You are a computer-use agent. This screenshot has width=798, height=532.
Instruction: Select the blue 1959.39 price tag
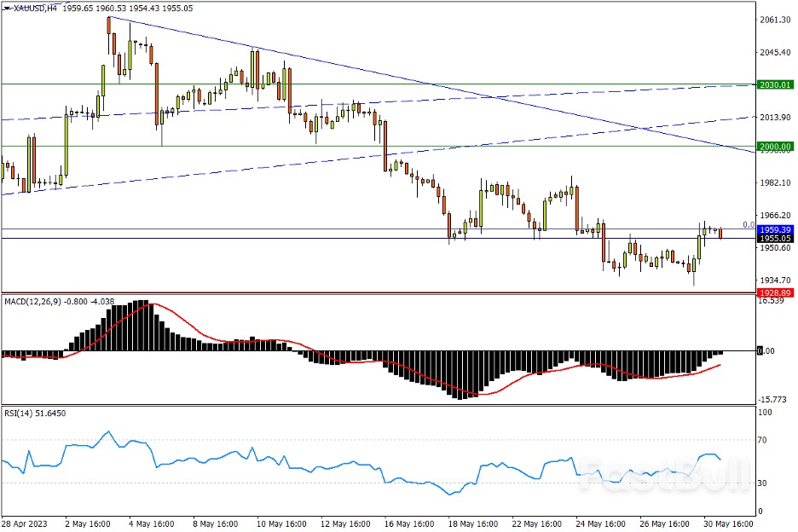776,229
